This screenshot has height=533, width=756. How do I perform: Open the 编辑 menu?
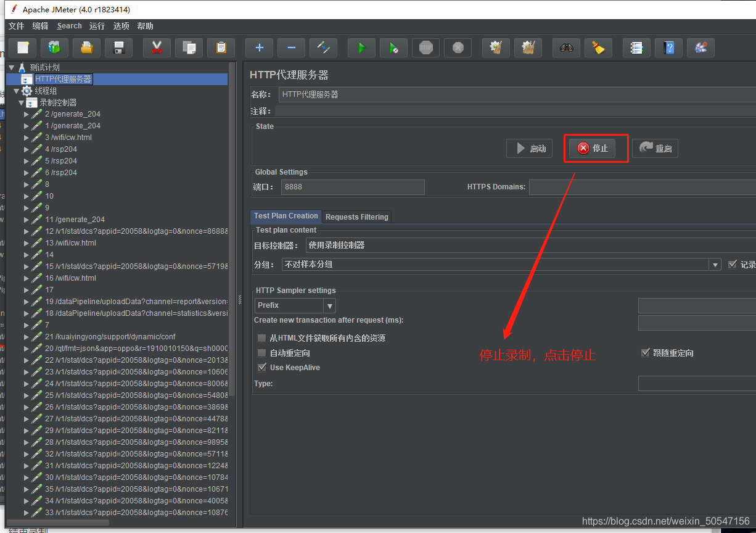coord(40,26)
